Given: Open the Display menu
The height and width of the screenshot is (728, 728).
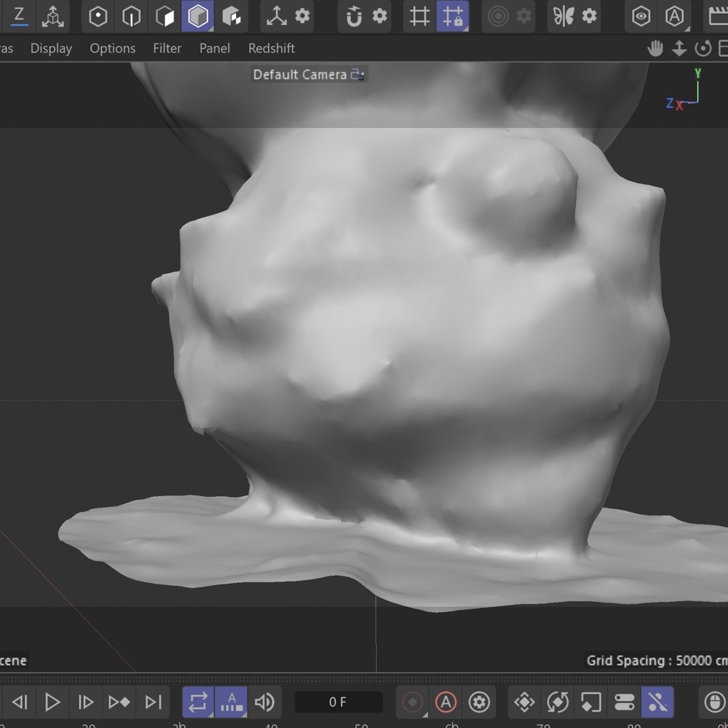Looking at the screenshot, I should coord(51,48).
